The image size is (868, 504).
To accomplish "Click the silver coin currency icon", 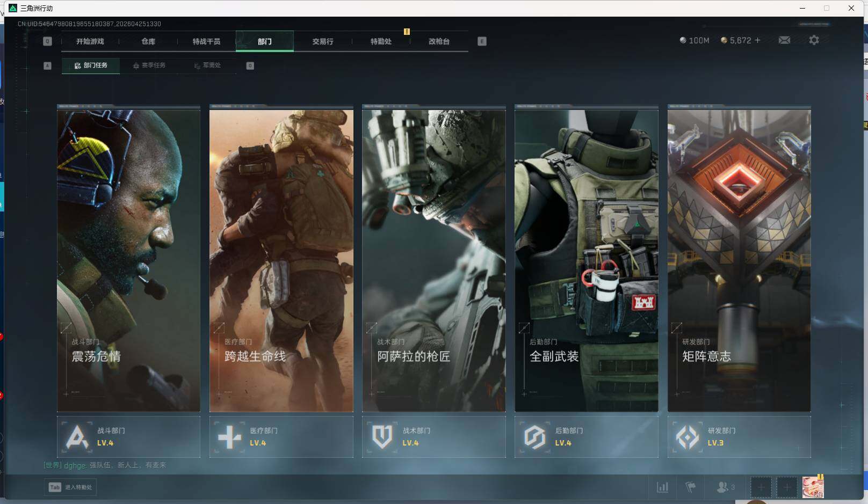I will (x=683, y=40).
